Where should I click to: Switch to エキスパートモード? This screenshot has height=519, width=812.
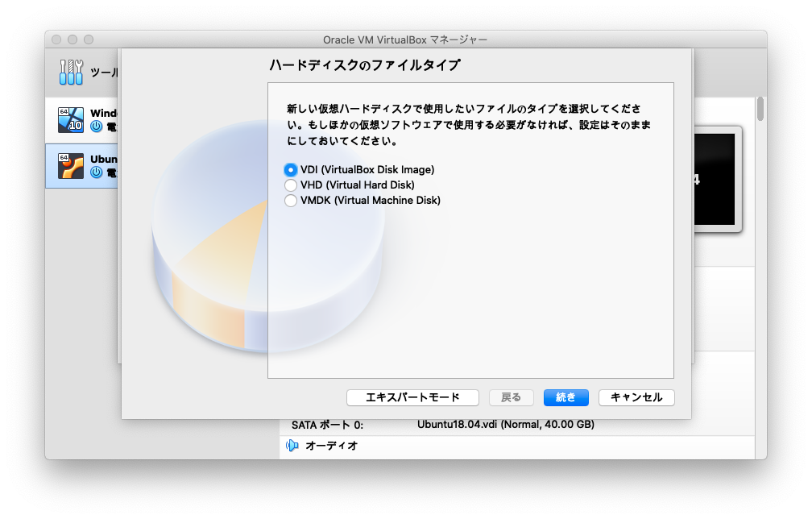pos(412,397)
